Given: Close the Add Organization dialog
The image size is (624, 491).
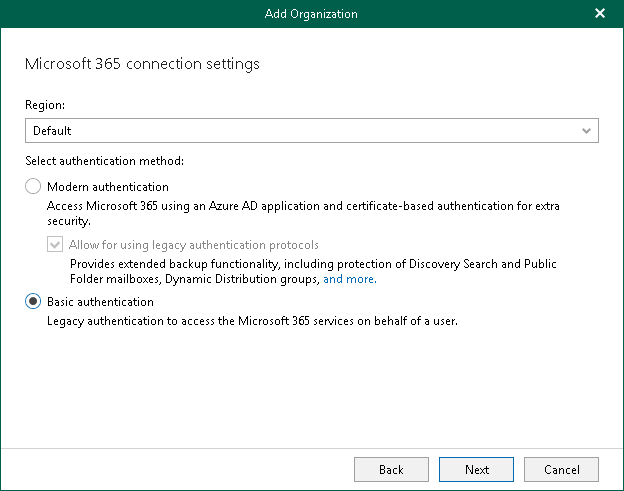Looking at the screenshot, I should click(600, 14).
